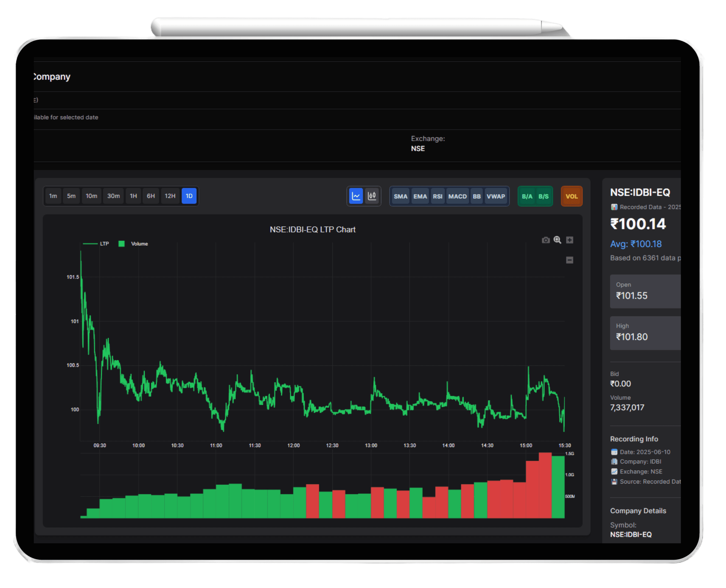The width and height of the screenshot is (726, 588).
Task: Click the zoom out minus icon
Action: pyautogui.click(x=570, y=260)
